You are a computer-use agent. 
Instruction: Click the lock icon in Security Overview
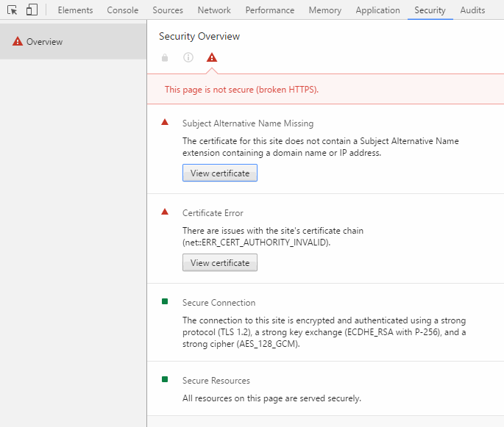(x=165, y=58)
